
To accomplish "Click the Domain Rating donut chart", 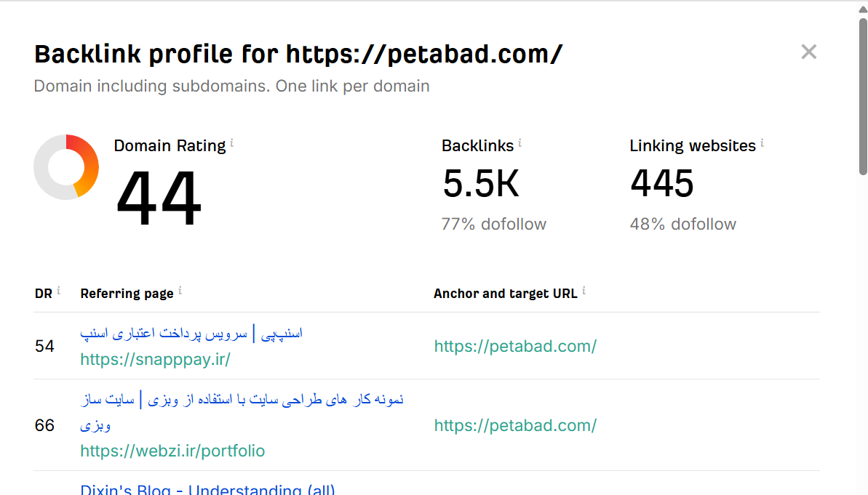I will [66, 166].
